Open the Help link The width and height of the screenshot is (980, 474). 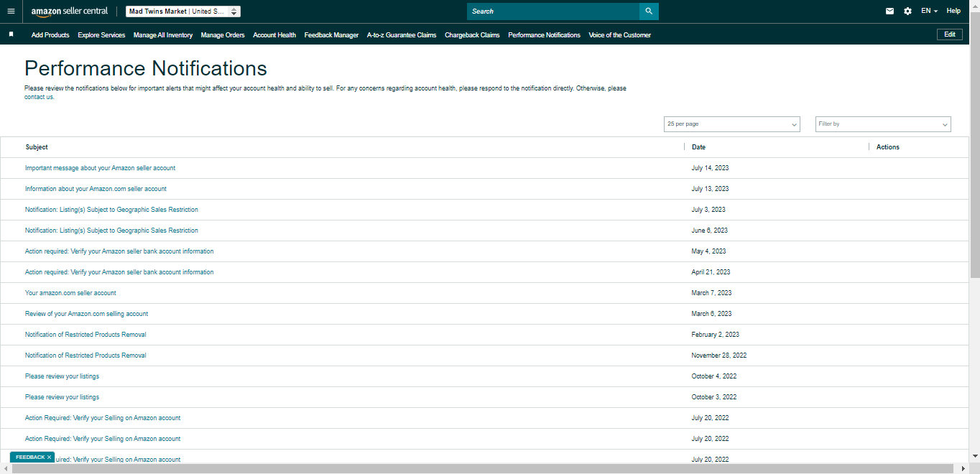(x=953, y=11)
